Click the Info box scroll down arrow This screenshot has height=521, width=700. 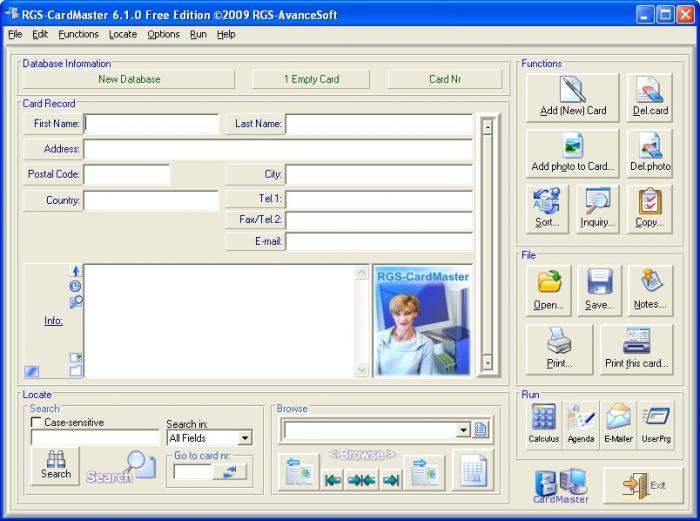point(362,370)
